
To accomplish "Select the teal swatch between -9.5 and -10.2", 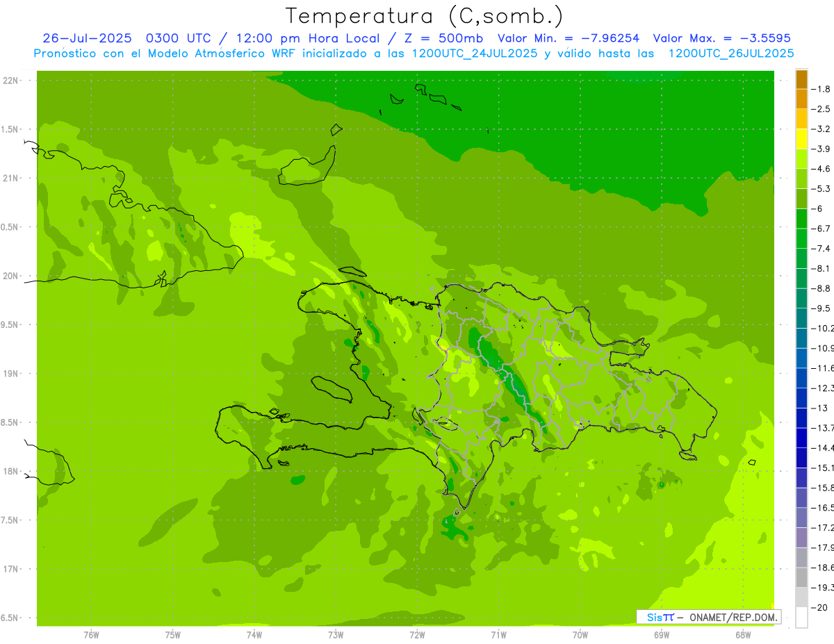I will 801,318.
